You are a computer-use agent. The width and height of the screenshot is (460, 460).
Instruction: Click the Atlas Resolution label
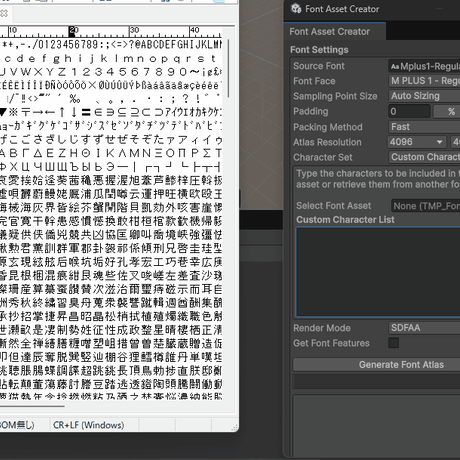[327, 142]
